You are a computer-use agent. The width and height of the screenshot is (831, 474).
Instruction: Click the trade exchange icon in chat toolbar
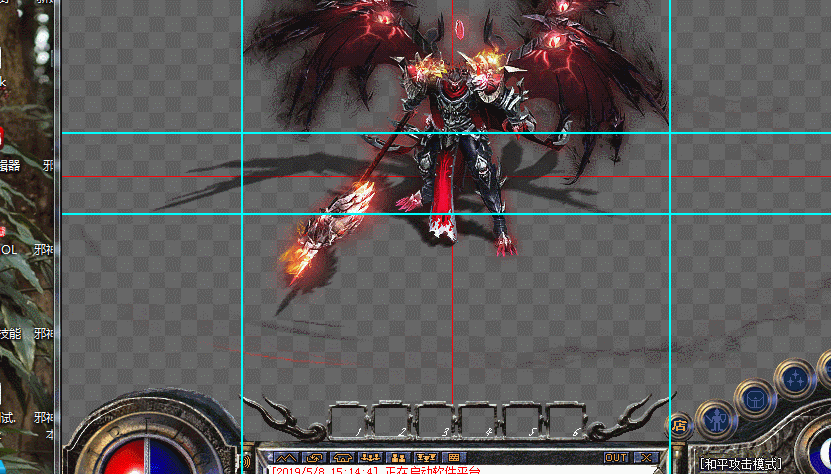[x=314, y=458]
